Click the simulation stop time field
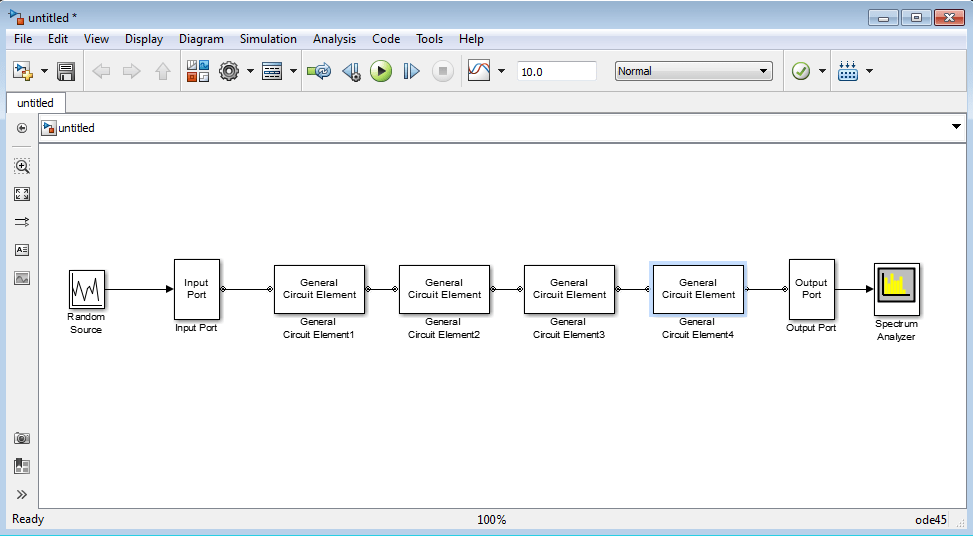Screen dimensions: 973x536 pyautogui.click(x=557, y=71)
